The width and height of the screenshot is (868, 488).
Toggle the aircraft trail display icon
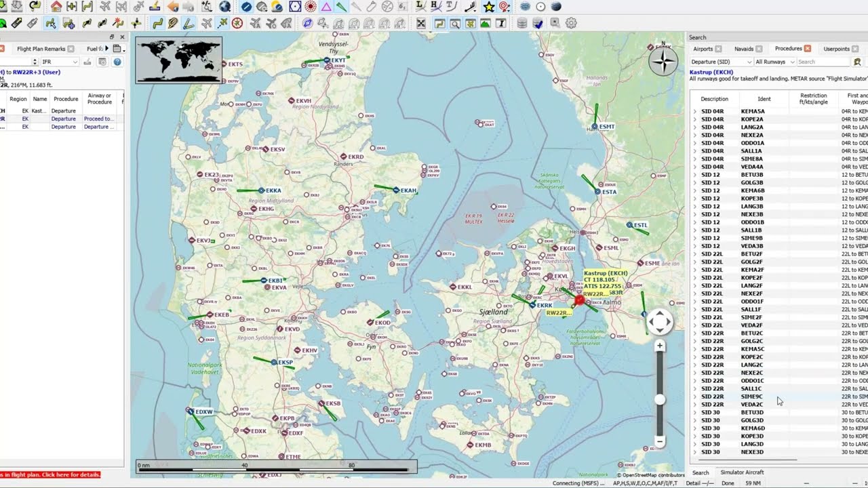(x=223, y=23)
